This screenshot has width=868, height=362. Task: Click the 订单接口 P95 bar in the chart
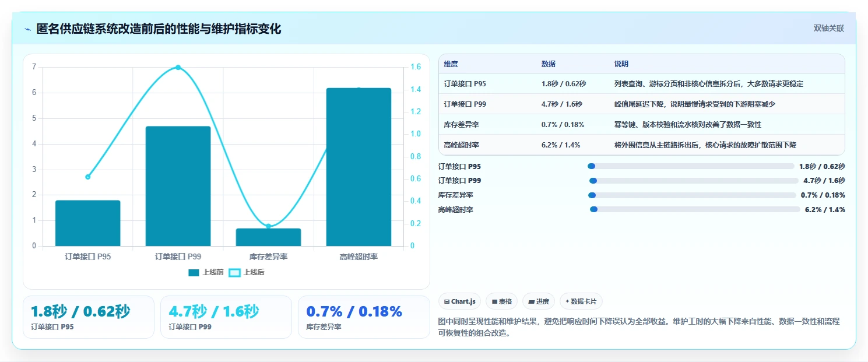[x=88, y=223]
